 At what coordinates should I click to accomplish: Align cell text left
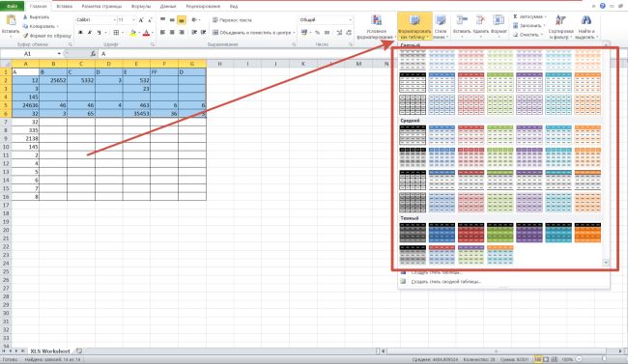click(162, 33)
